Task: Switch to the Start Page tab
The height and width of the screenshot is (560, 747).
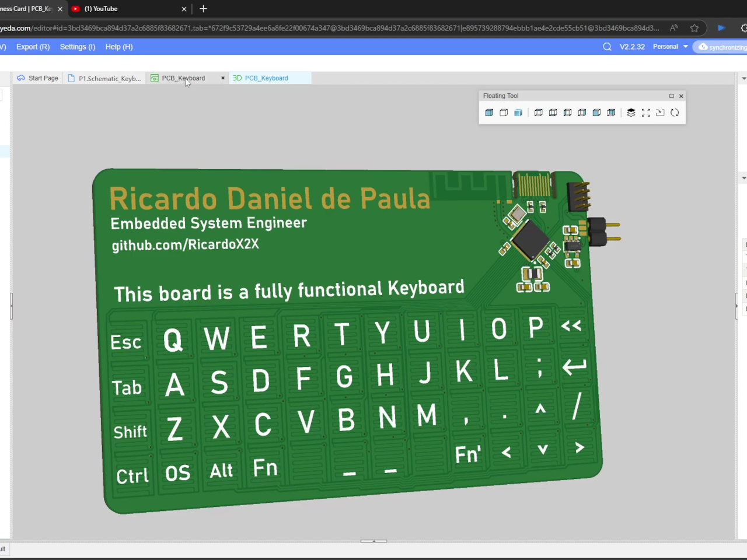Action: [37, 78]
